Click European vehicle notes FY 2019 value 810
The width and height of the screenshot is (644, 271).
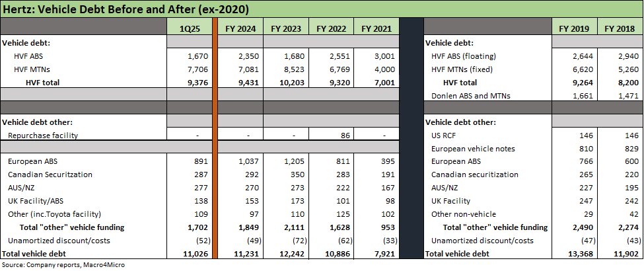click(586, 149)
